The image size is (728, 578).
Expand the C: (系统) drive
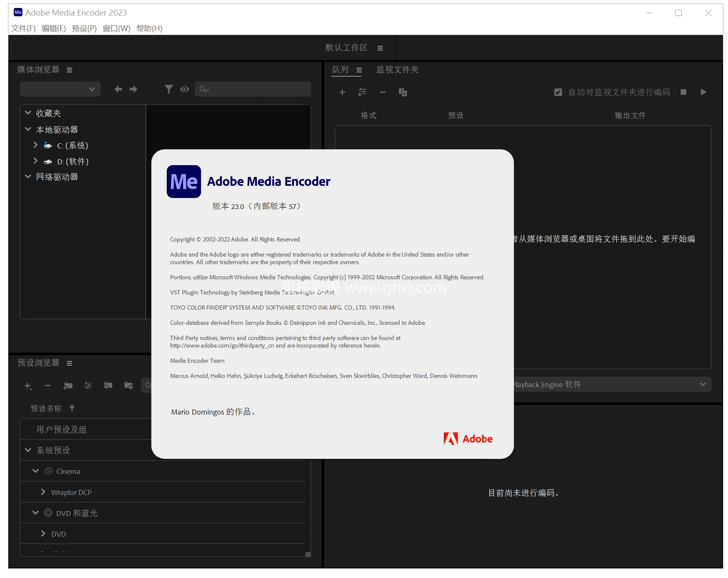click(35, 145)
